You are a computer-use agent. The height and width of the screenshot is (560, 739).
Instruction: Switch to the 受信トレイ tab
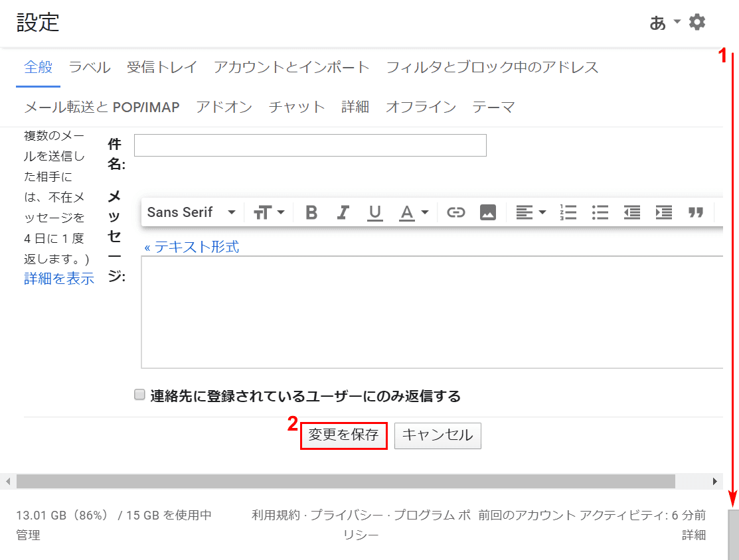point(161,67)
